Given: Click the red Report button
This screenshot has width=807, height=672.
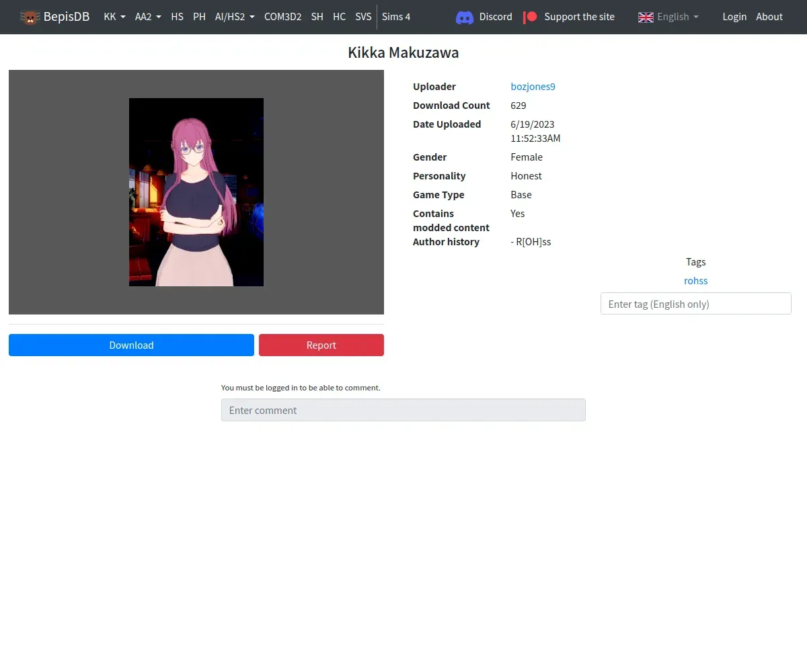Looking at the screenshot, I should click(321, 345).
